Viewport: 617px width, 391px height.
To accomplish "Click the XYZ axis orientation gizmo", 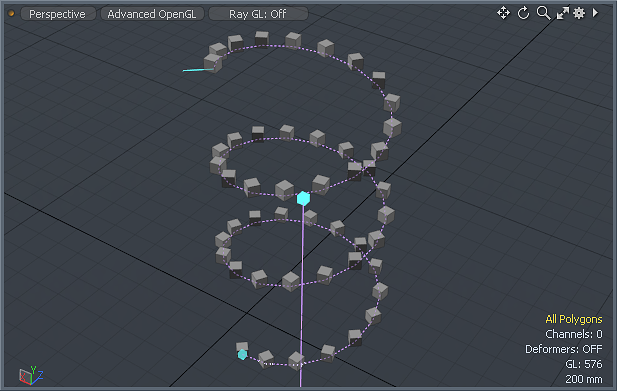I will click(x=31, y=375).
